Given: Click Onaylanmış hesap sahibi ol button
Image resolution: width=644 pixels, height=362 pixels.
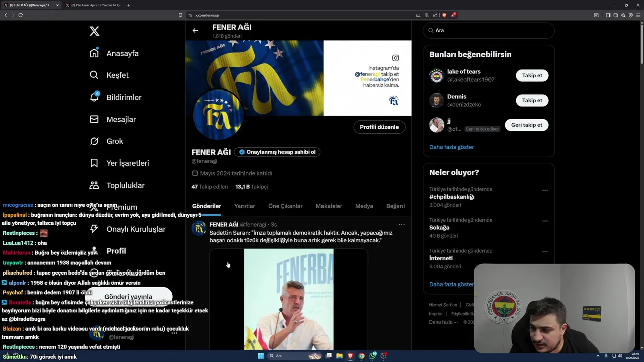Looking at the screenshot, I should 277,152.
